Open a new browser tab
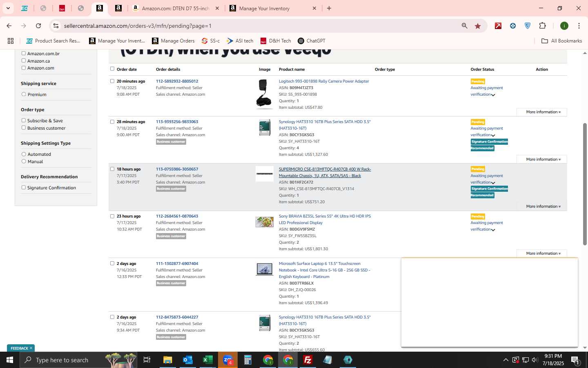The width and height of the screenshot is (588, 368). pyautogui.click(x=329, y=8)
